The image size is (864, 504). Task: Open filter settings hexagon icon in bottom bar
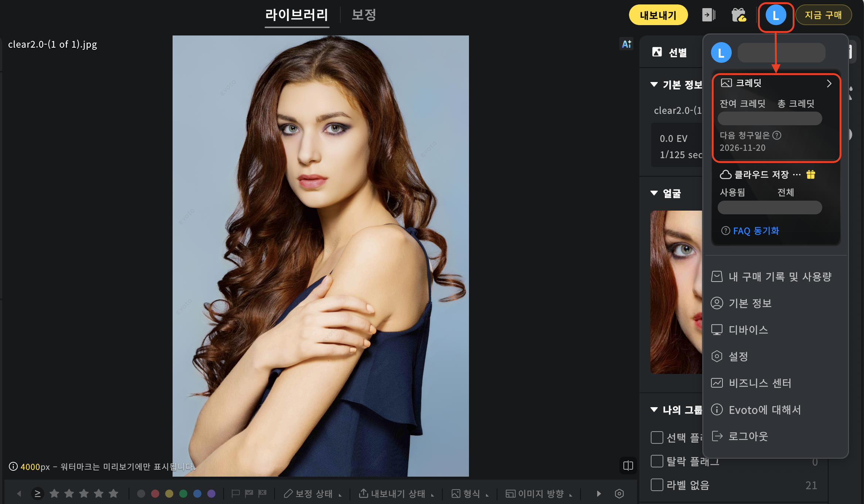tap(619, 493)
